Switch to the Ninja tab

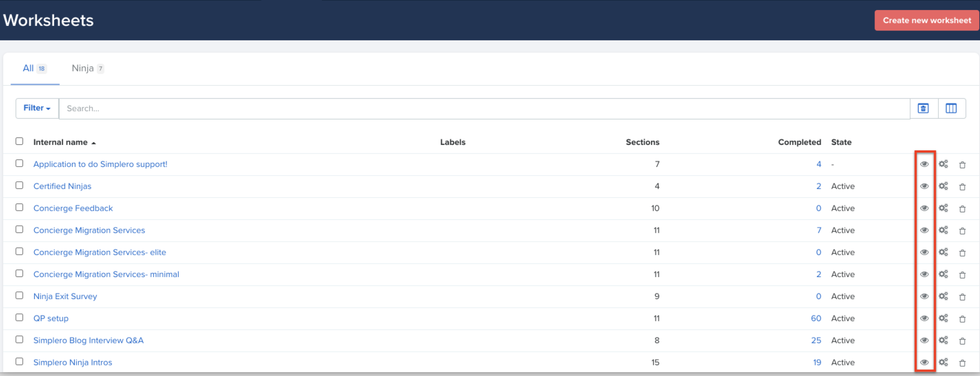click(x=88, y=69)
